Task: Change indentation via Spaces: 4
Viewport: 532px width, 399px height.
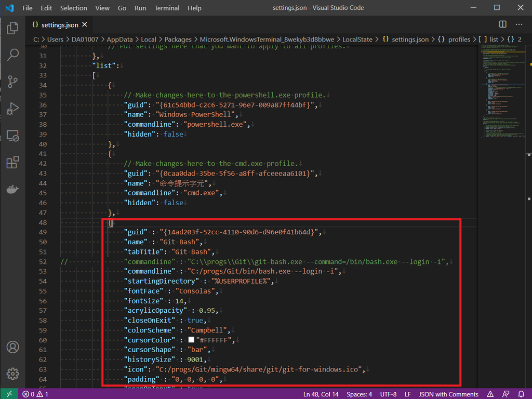Action: [359, 394]
